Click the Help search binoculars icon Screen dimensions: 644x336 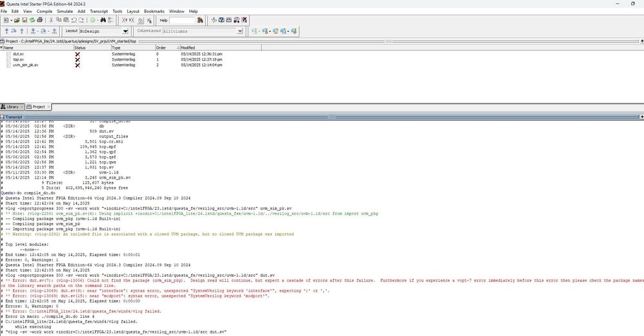point(200,20)
